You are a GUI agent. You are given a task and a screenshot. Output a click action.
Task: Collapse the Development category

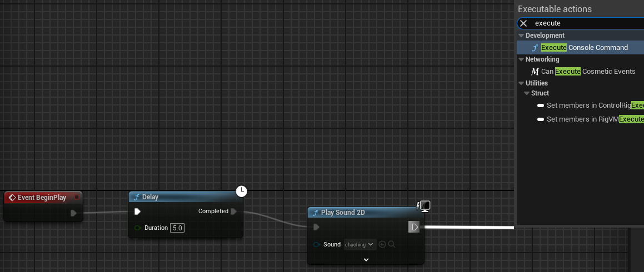coord(521,36)
